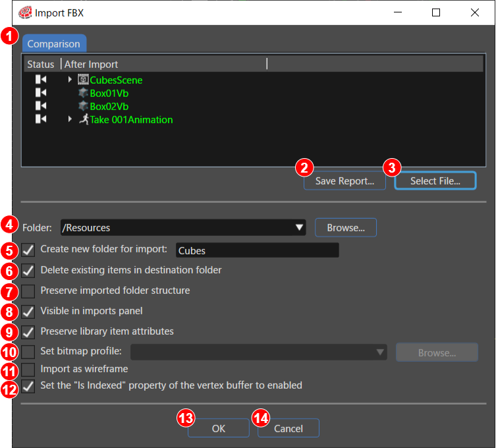The width and height of the screenshot is (496, 448).
Task: Expand the CubesScene tree node
Action: [x=70, y=79]
